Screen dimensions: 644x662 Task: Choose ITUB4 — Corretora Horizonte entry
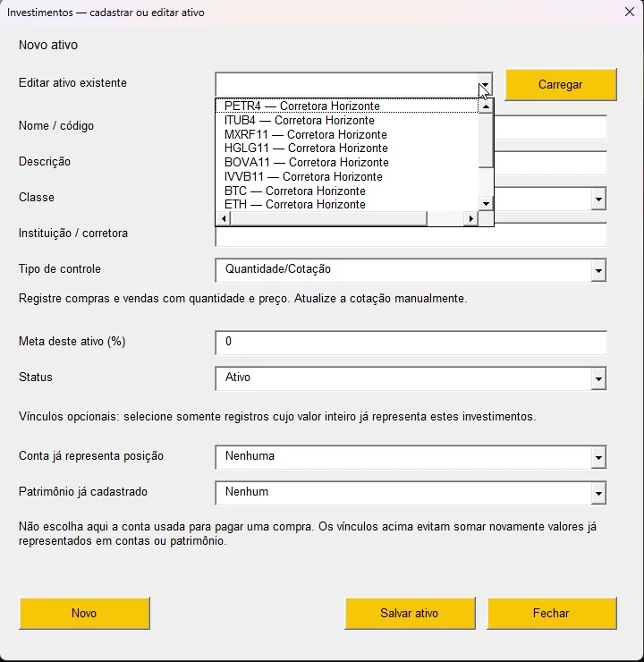[x=347, y=121]
